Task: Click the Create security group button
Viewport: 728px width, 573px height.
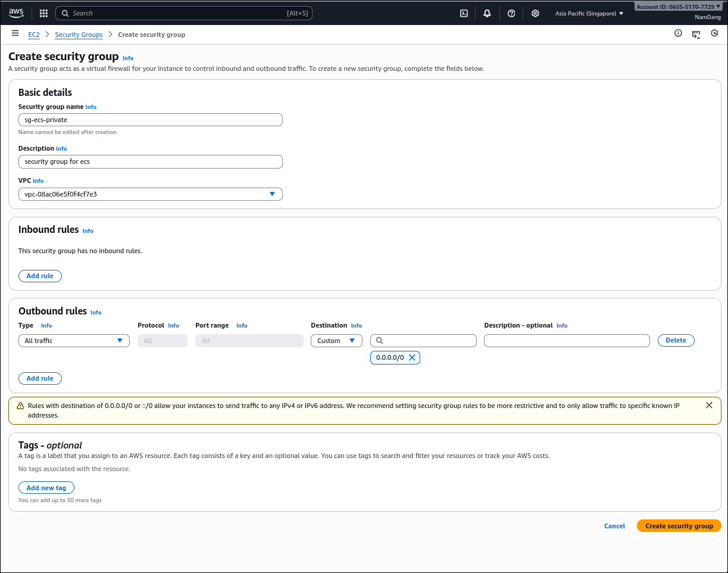Action: click(x=679, y=526)
